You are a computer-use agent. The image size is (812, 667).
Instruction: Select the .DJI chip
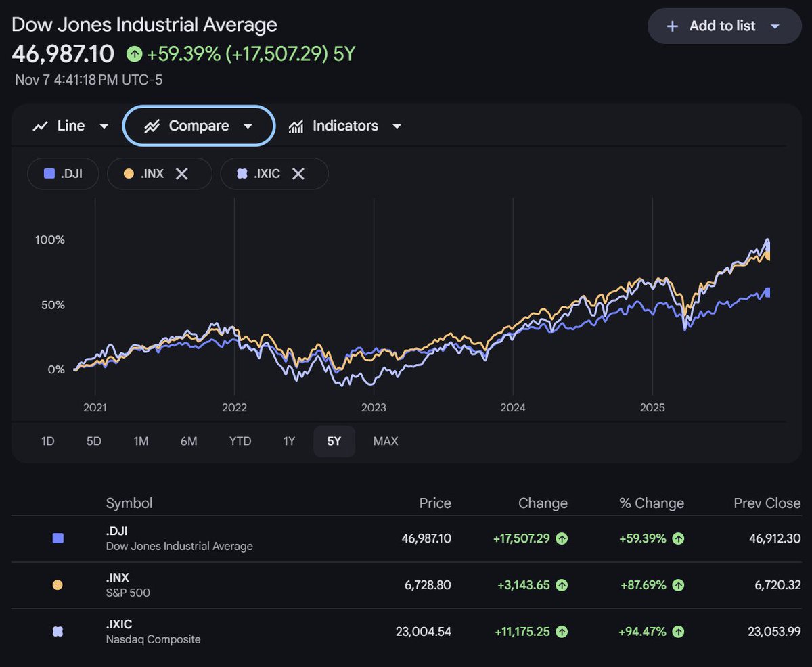(63, 174)
